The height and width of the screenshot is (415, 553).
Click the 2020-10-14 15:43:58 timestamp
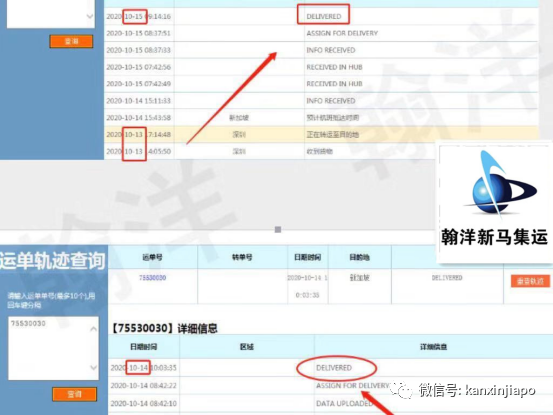[139, 117]
